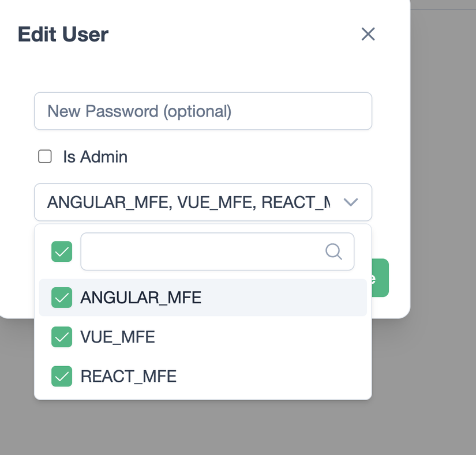Uncheck the ANGULAR_MFE checkbox
476x455 pixels.
pos(62,298)
